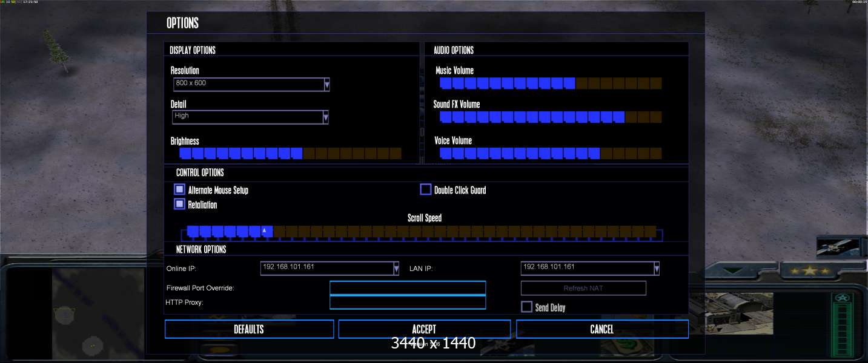Click the Firewall Port Override input field
The width and height of the screenshot is (868, 363).
click(408, 288)
